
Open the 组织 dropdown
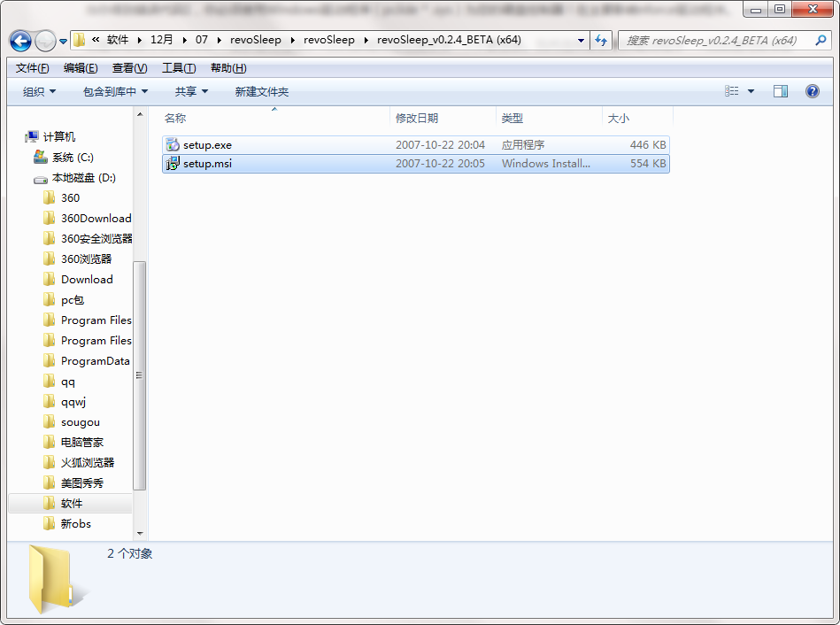tap(39, 92)
